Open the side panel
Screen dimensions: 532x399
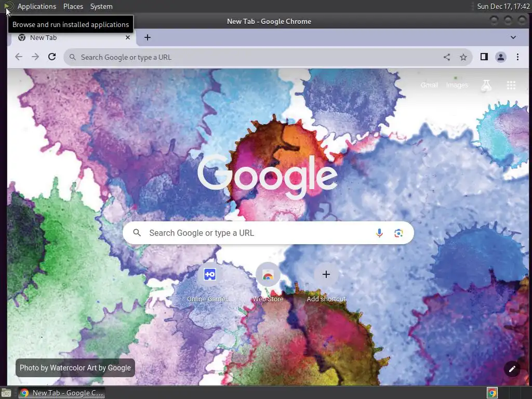(484, 57)
